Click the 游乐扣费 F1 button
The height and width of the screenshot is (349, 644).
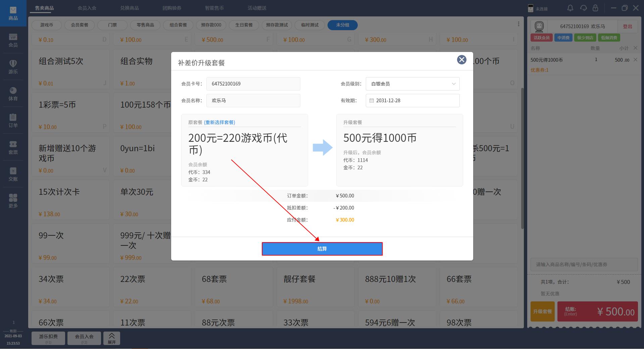[x=48, y=338]
